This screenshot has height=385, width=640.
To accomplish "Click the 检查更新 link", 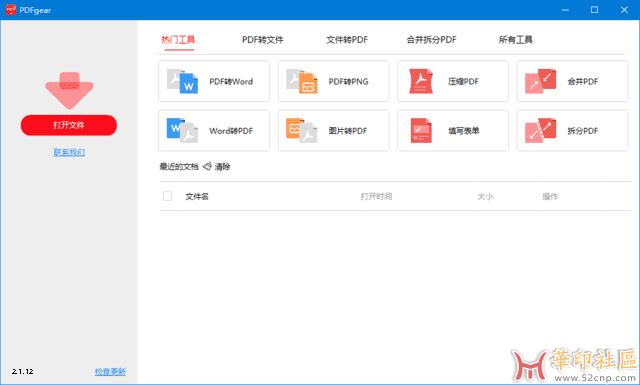I will coord(110,372).
